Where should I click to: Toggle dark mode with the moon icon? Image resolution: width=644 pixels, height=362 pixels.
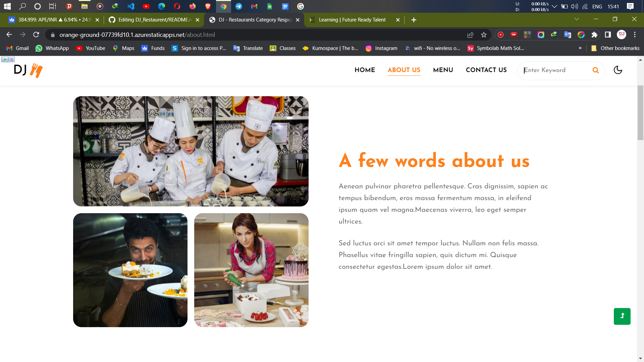[618, 70]
